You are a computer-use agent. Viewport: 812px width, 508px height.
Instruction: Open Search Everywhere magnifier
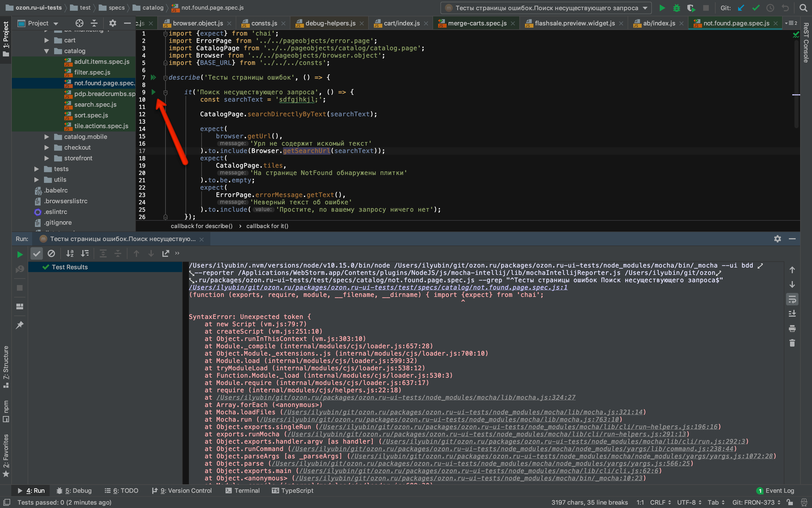(803, 8)
